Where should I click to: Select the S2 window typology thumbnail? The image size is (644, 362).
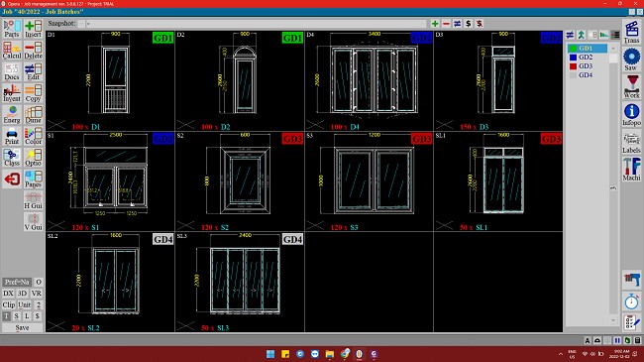[x=240, y=181]
